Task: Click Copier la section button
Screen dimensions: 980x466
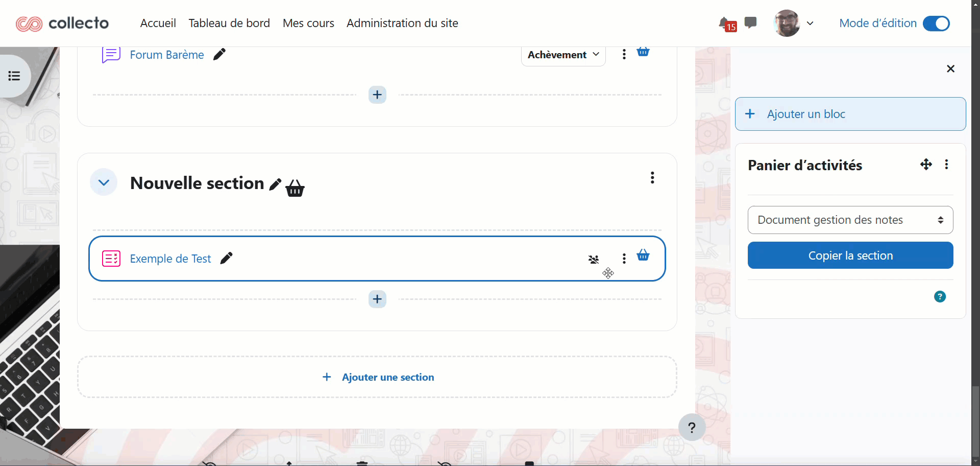Action: click(x=850, y=255)
